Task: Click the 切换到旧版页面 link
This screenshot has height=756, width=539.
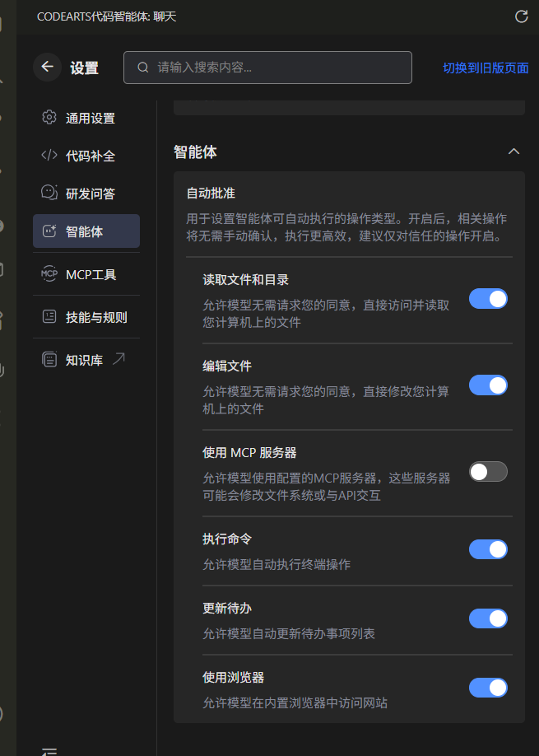Action: (484, 68)
